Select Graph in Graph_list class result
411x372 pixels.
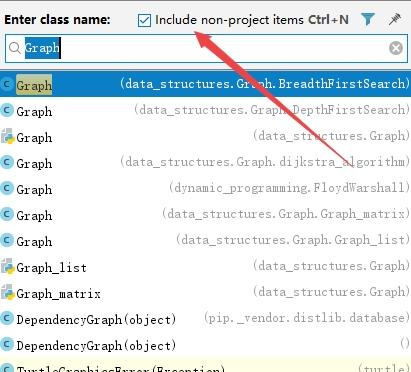click(205, 240)
